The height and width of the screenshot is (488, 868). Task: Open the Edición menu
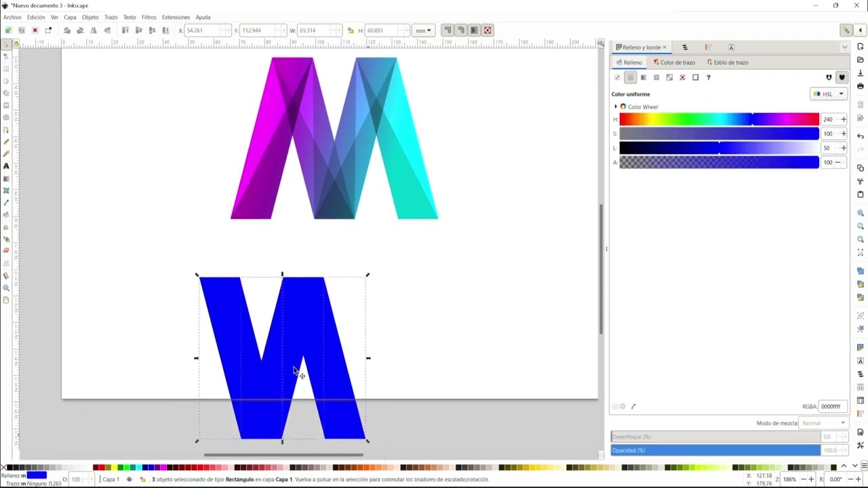coord(36,17)
